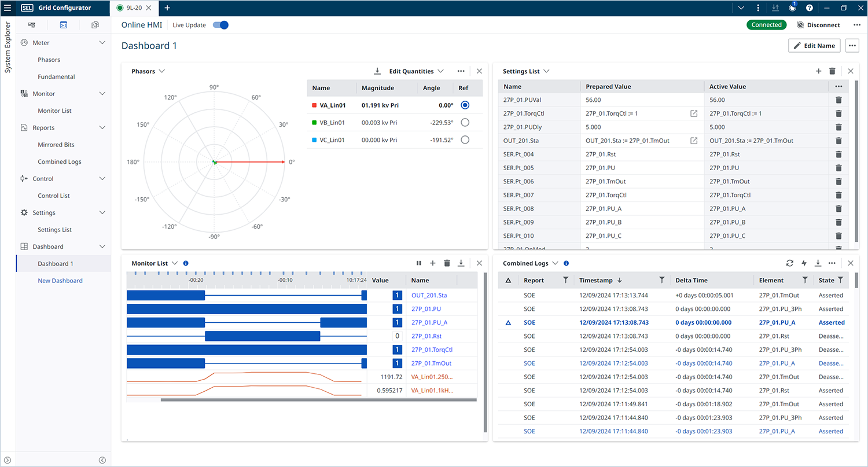
Task: Toggle the Live Update switch
Action: [220, 25]
